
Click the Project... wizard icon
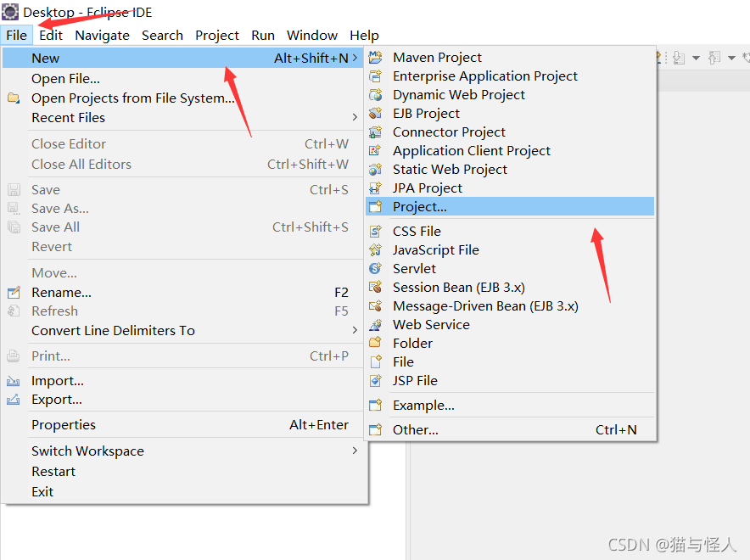click(x=376, y=206)
